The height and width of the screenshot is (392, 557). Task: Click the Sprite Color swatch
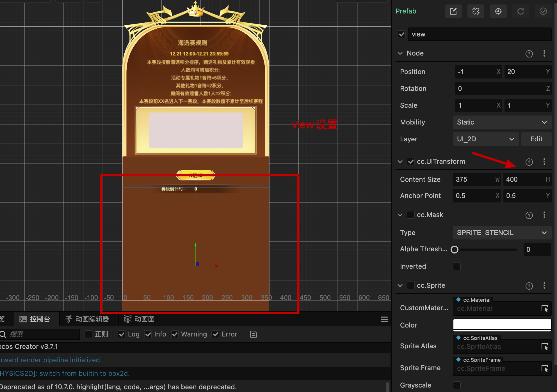[x=502, y=325]
